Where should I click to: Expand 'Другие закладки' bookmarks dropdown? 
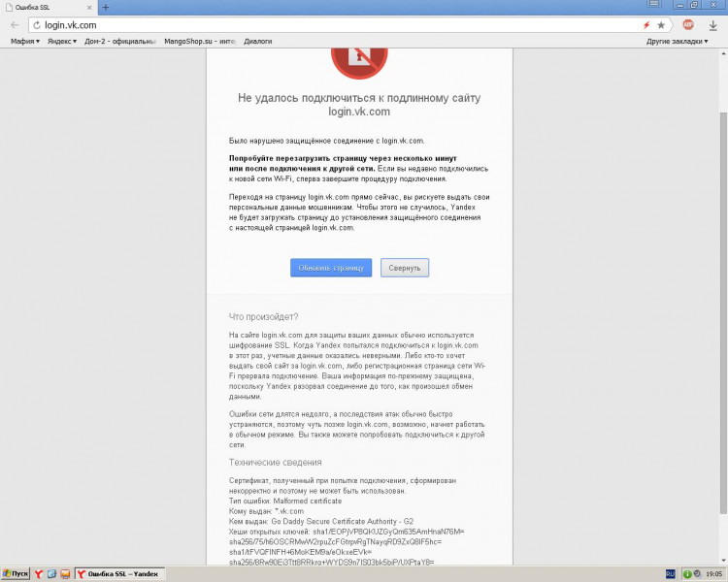click(x=677, y=42)
